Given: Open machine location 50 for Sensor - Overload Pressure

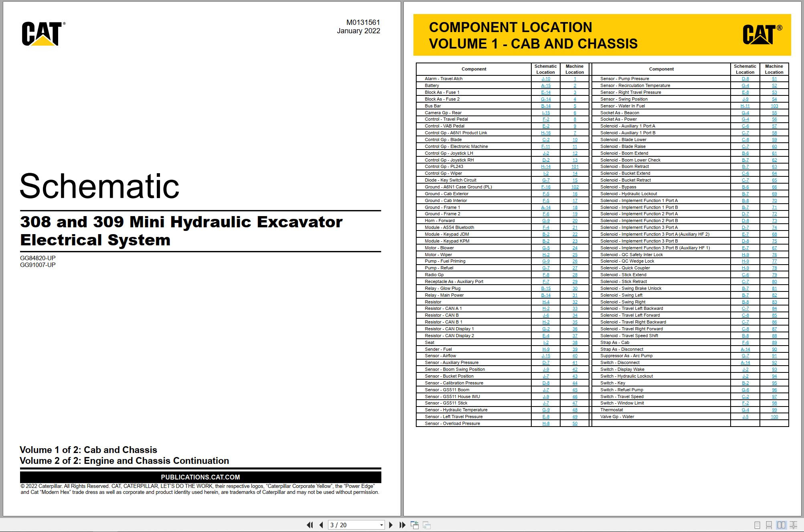Looking at the screenshot, I should click(575, 423).
